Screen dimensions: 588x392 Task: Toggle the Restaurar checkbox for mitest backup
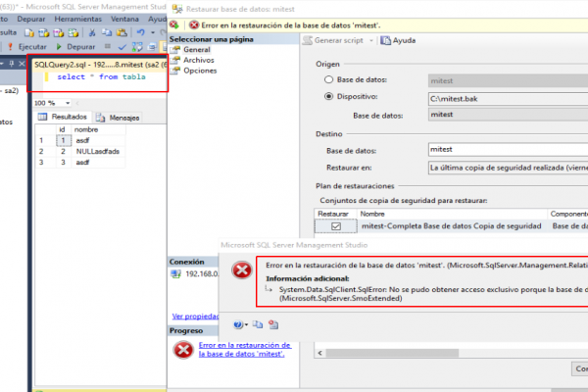pos(336,226)
